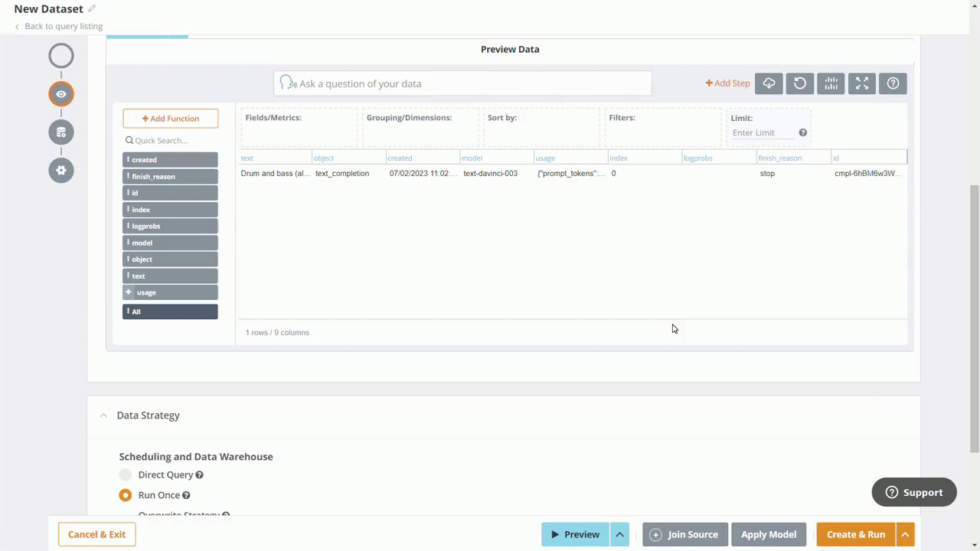Image resolution: width=980 pixels, height=551 pixels.
Task: Open the Preview button dropdown arrow
Action: tap(619, 534)
